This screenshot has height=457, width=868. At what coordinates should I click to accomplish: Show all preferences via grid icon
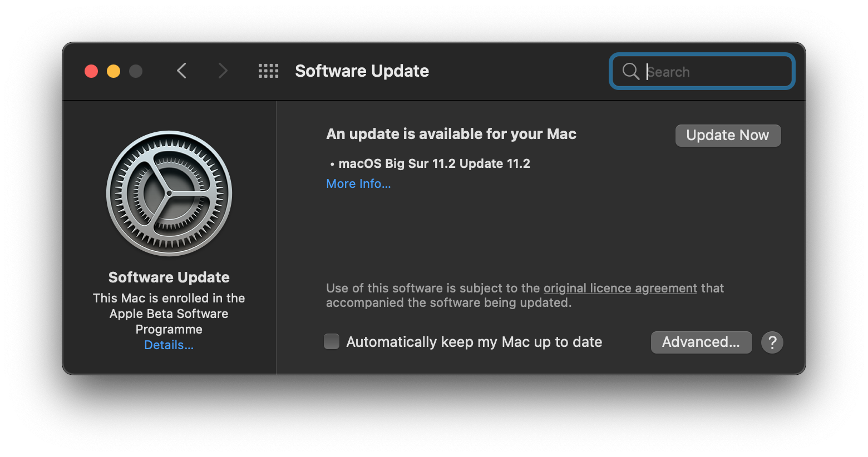point(268,71)
